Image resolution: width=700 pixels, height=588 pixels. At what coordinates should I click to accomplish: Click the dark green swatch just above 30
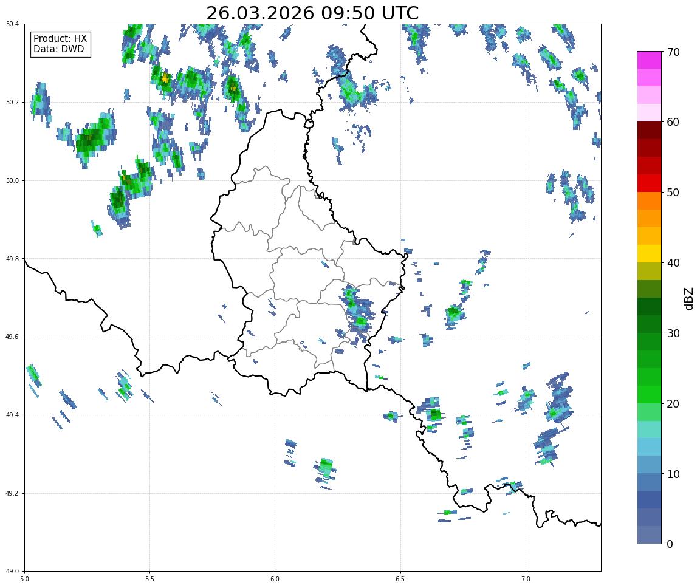pyautogui.click(x=649, y=324)
